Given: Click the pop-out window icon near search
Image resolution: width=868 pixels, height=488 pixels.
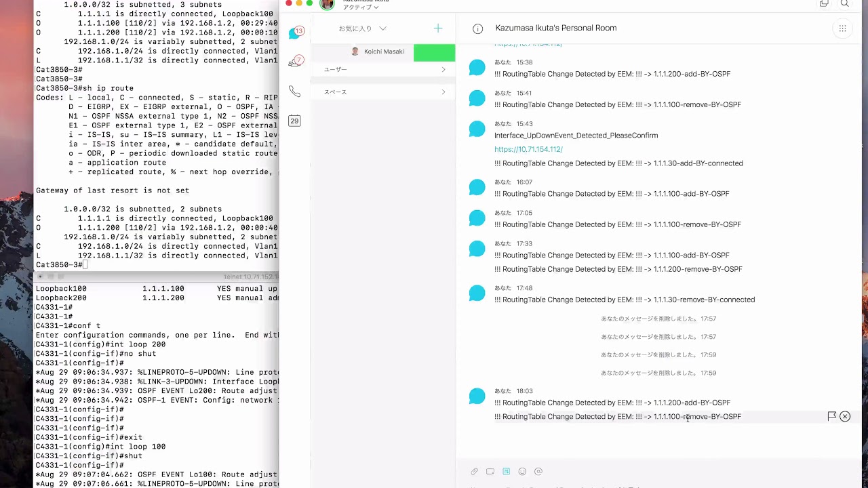Looking at the screenshot, I should point(824,3).
